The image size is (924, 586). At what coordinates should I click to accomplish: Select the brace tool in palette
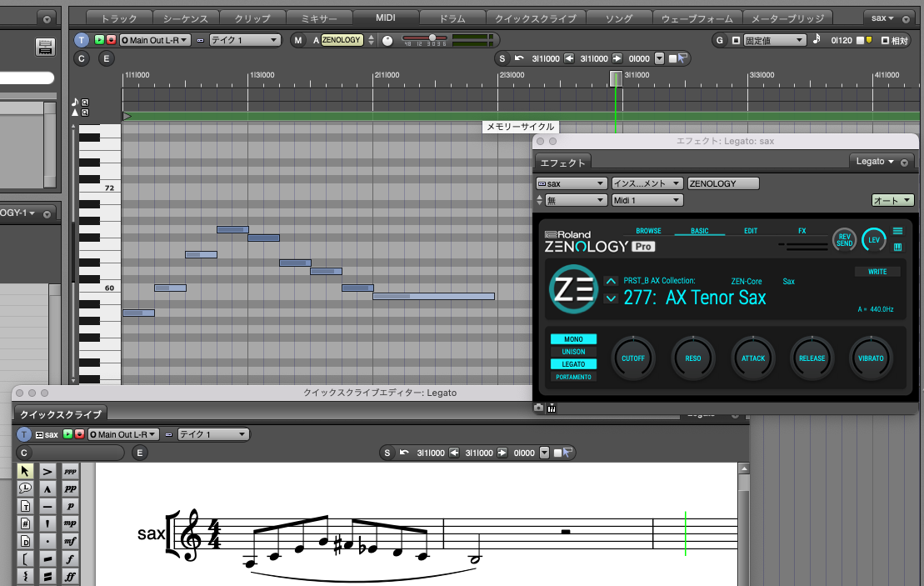tap(25, 576)
